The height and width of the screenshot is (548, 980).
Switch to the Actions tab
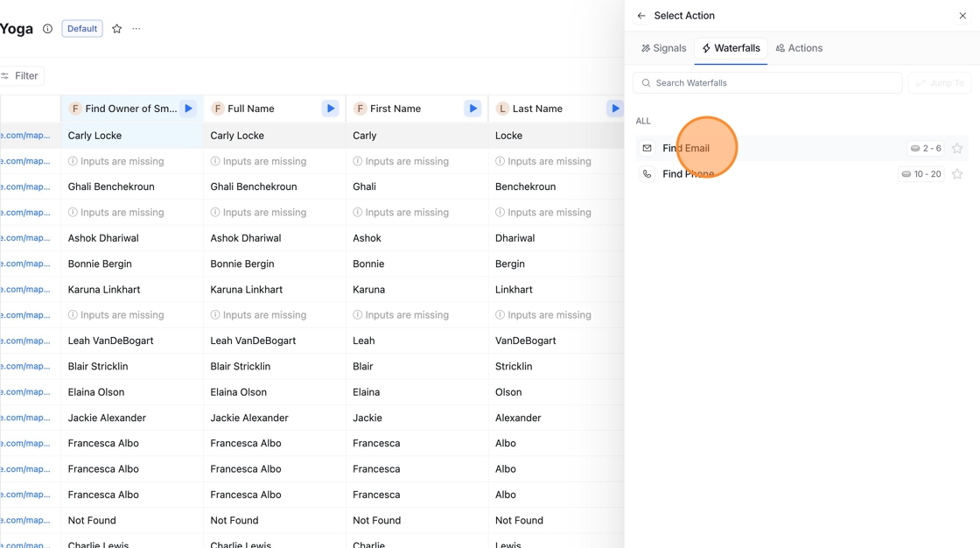click(x=800, y=48)
